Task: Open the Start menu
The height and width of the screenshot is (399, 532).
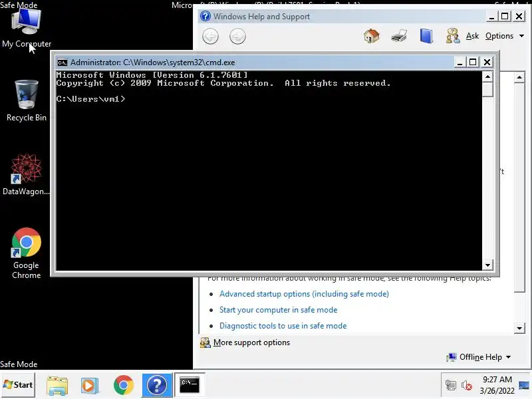Action: pos(18,385)
